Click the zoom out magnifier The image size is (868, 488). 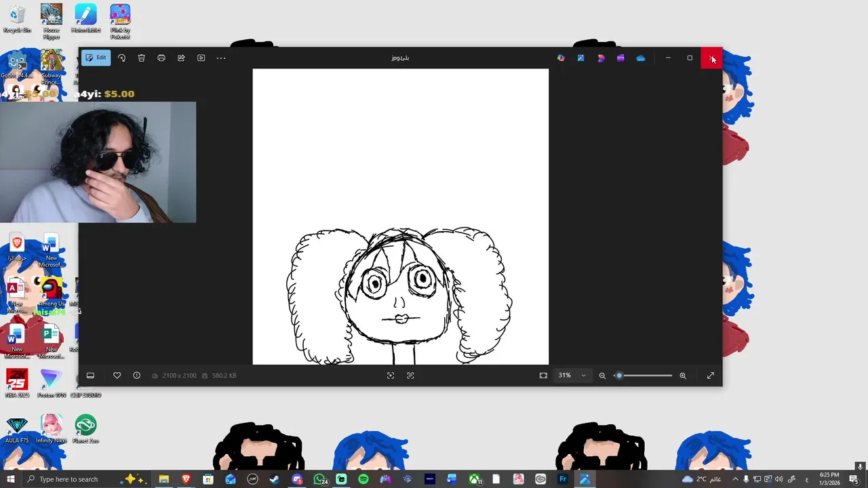(x=602, y=375)
